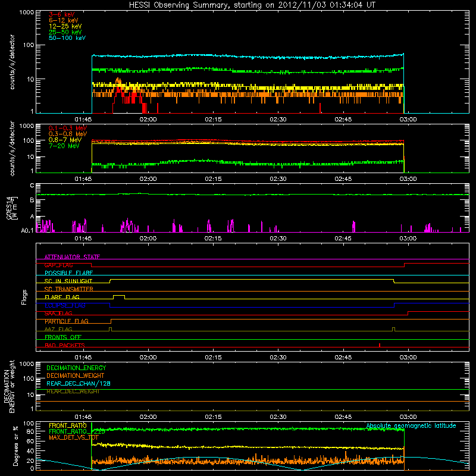
Task: Select the 50-100 keV legend label
Action: pyautogui.click(x=67, y=38)
